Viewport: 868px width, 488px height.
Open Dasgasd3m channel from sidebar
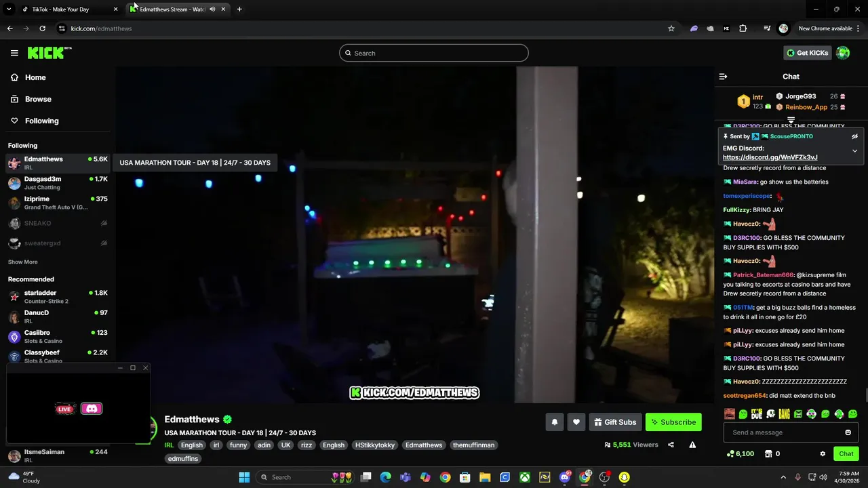(58, 183)
